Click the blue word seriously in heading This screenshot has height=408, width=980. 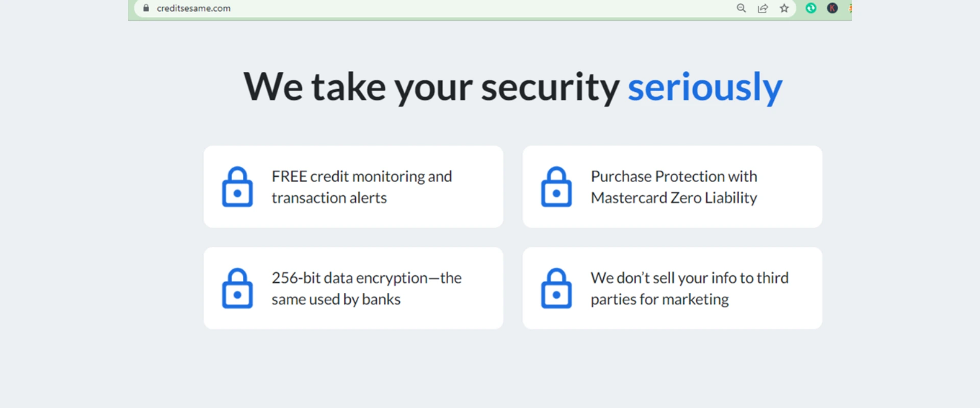click(704, 87)
